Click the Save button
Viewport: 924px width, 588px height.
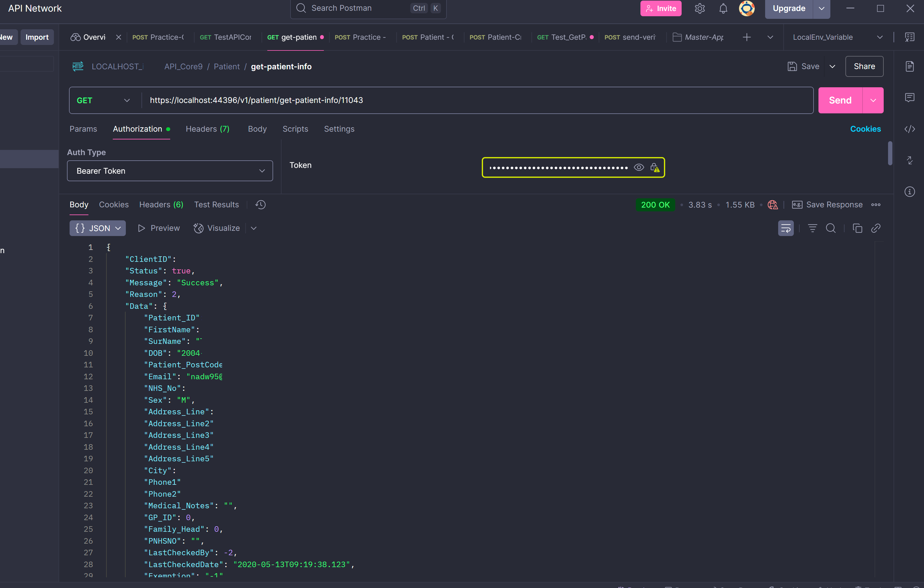tap(803, 66)
